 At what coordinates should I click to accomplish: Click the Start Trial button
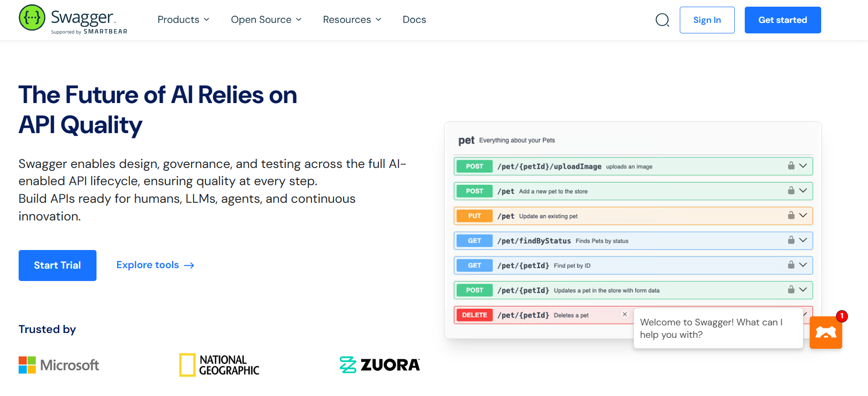click(x=57, y=265)
